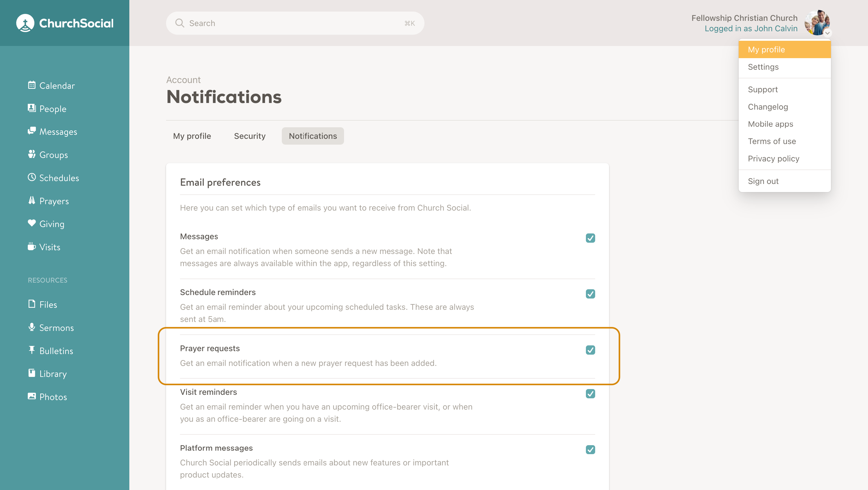The width and height of the screenshot is (868, 490).
Task: Uncheck the Messages email notification checkbox
Action: click(x=590, y=238)
